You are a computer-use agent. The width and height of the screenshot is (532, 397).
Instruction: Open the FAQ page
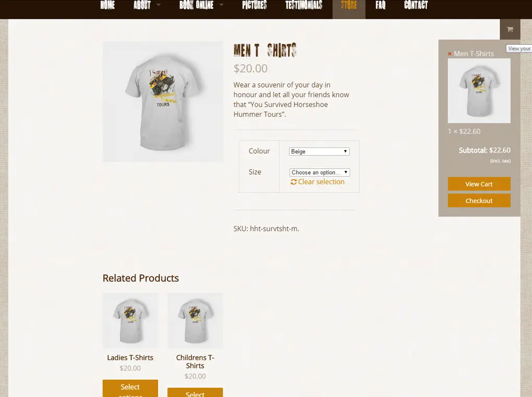tap(380, 5)
